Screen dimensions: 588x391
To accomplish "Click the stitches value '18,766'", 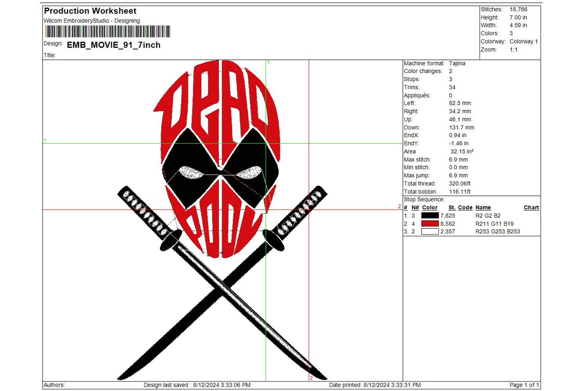I will click(x=518, y=9).
